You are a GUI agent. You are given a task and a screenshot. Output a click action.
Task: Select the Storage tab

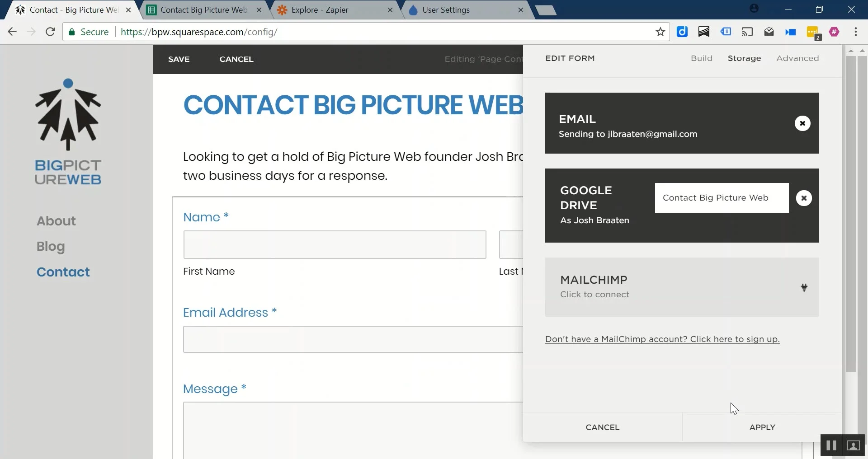pyautogui.click(x=744, y=58)
